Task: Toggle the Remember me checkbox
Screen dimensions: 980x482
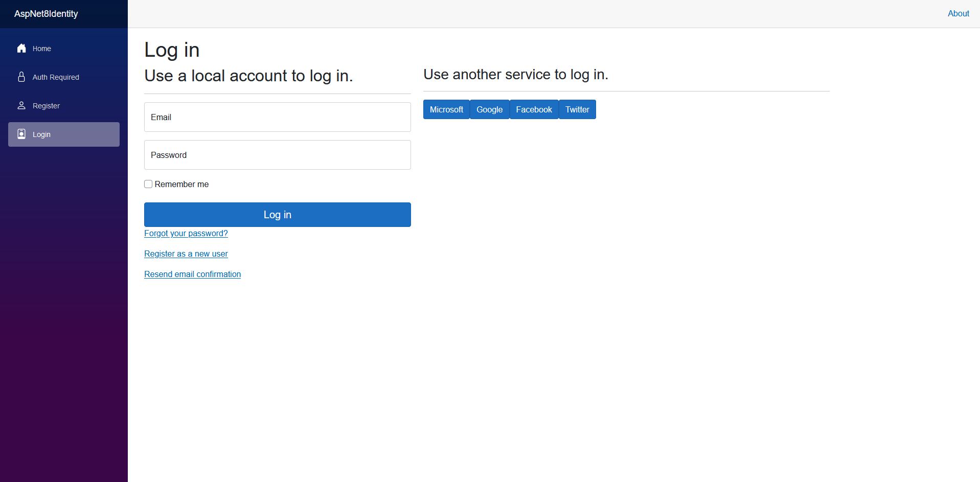Action: tap(148, 184)
